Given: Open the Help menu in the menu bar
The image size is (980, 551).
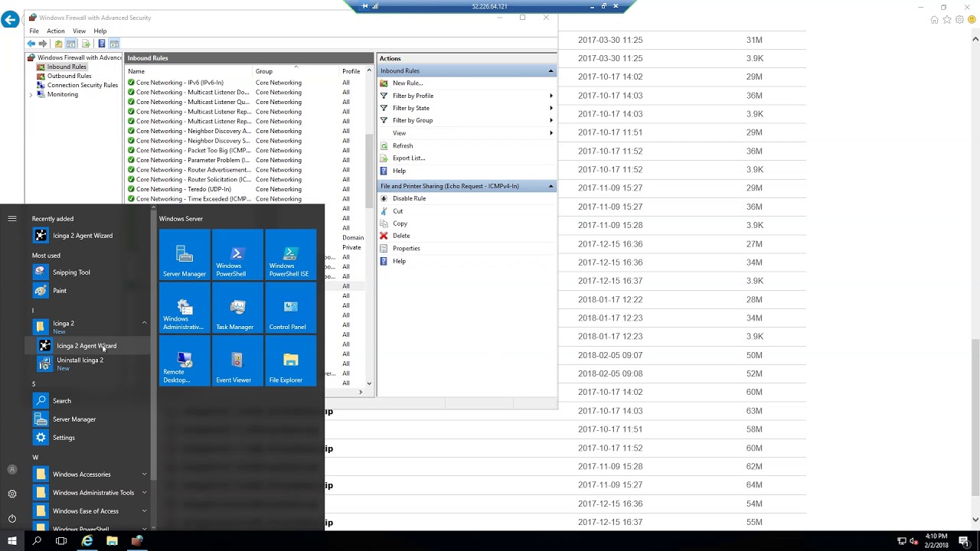Looking at the screenshot, I should 100,31.
